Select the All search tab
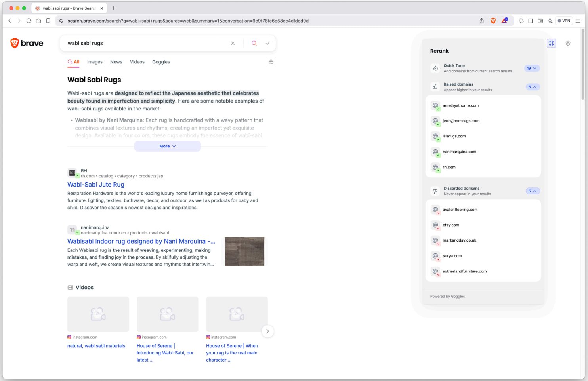Image resolution: width=588 pixels, height=381 pixels. [73, 62]
